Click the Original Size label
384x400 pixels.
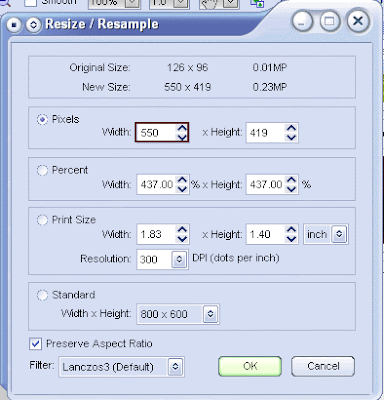[100, 68]
